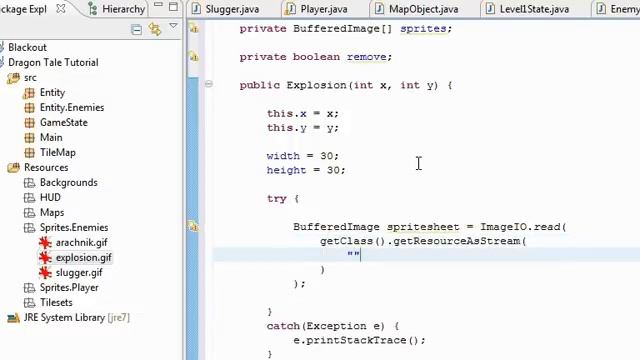Open the Player.java editor tab
The width and height of the screenshot is (640, 360).
tap(316, 9)
